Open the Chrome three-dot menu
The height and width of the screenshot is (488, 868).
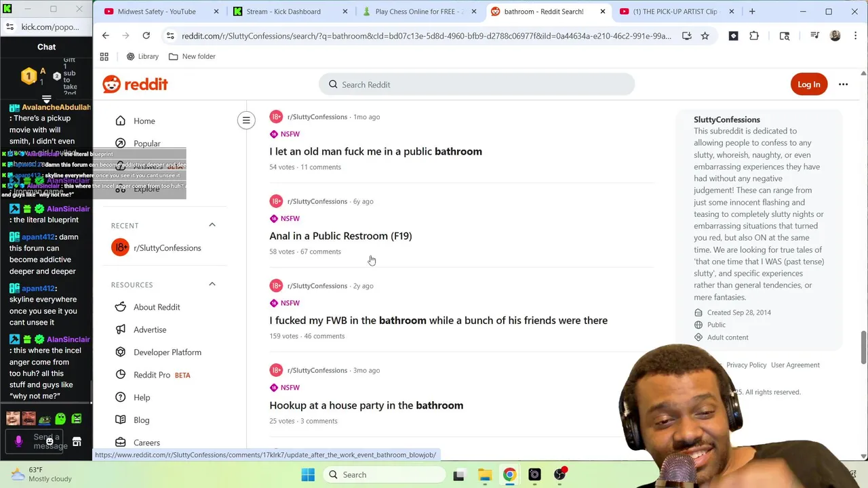tap(854, 36)
